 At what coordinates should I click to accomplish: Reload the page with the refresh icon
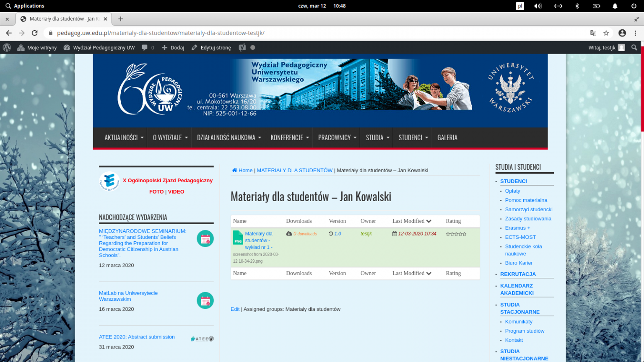(35, 33)
